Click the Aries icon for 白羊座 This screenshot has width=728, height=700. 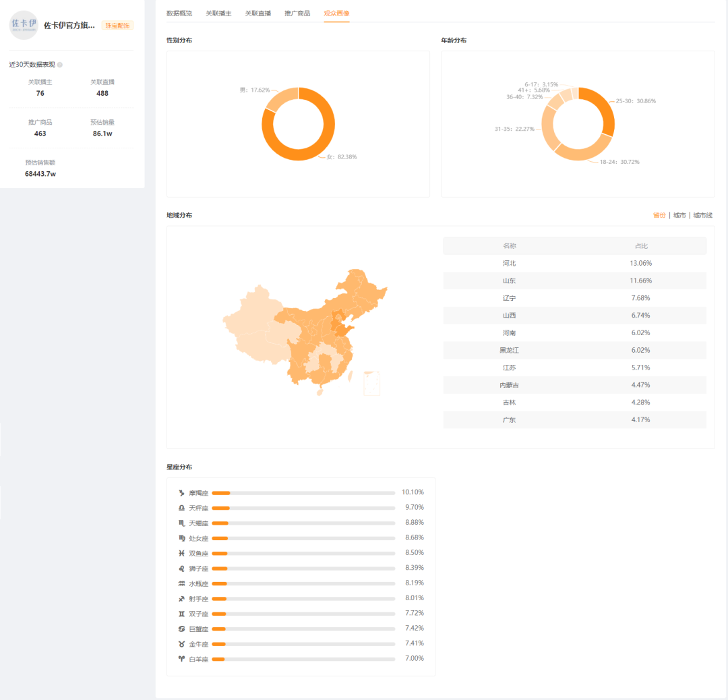181,659
